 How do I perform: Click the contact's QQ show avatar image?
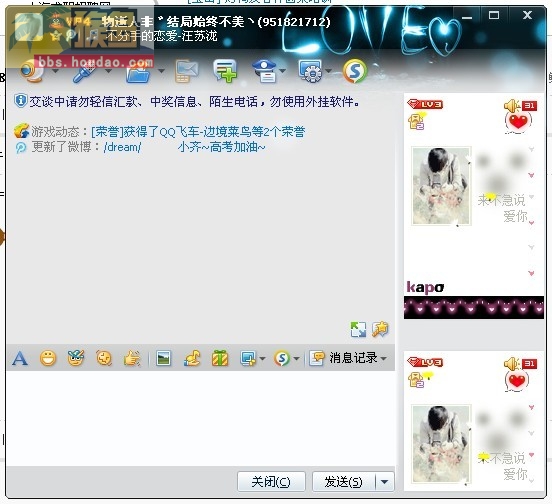click(x=441, y=186)
